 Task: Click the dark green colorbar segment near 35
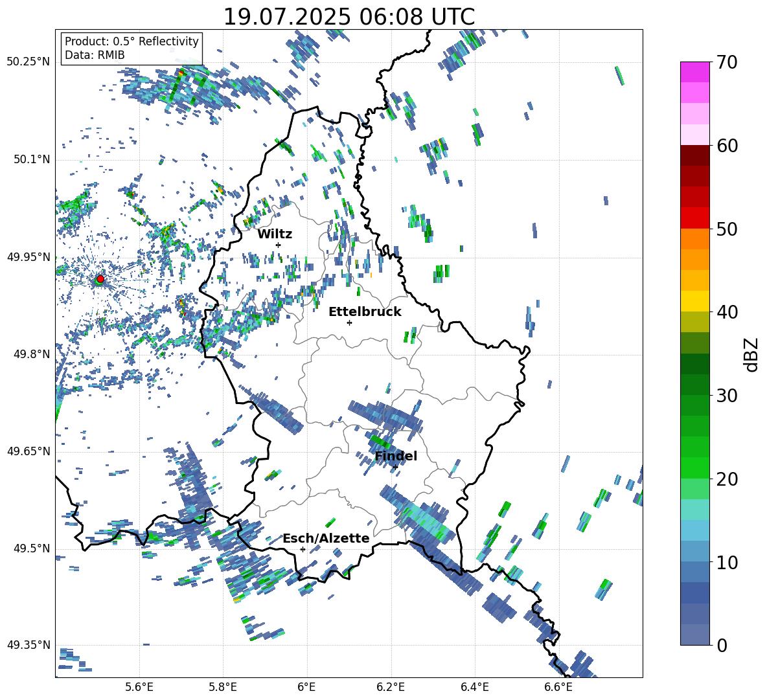[x=694, y=364]
